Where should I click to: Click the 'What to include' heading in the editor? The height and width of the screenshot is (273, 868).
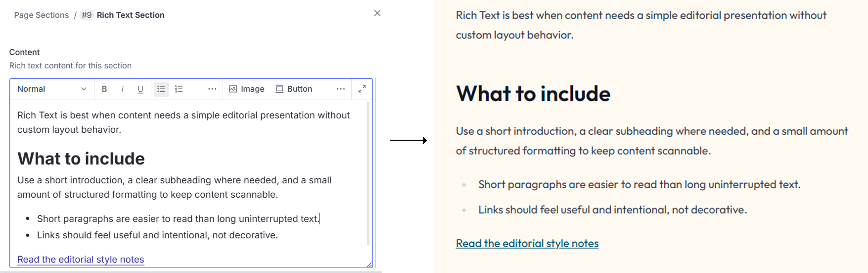click(81, 159)
